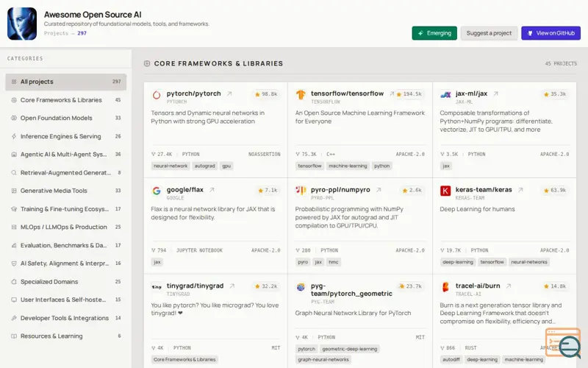Viewport: 588px width, 368px height.
Task: Open the tensorflow/tensorflow project link
Action: coord(347,93)
